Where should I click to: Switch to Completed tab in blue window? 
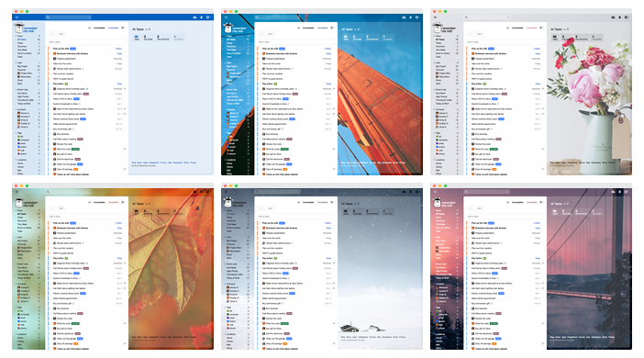[x=114, y=28]
